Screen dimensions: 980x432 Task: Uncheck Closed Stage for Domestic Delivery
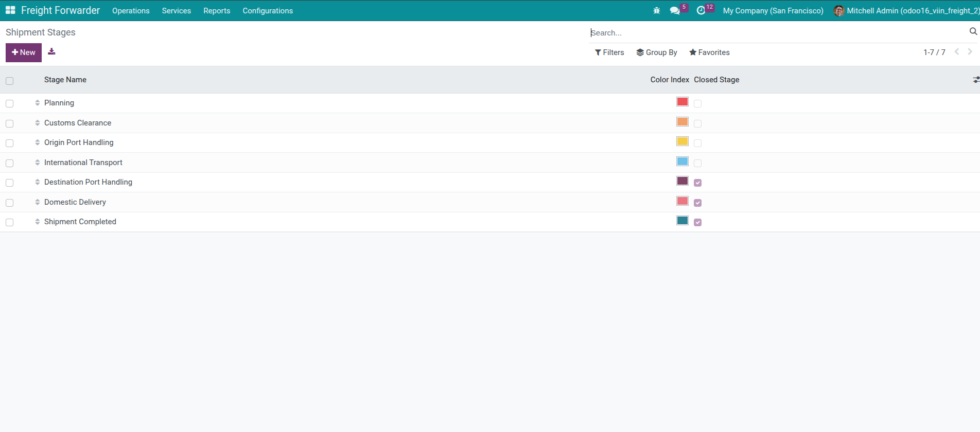pos(697,203)
